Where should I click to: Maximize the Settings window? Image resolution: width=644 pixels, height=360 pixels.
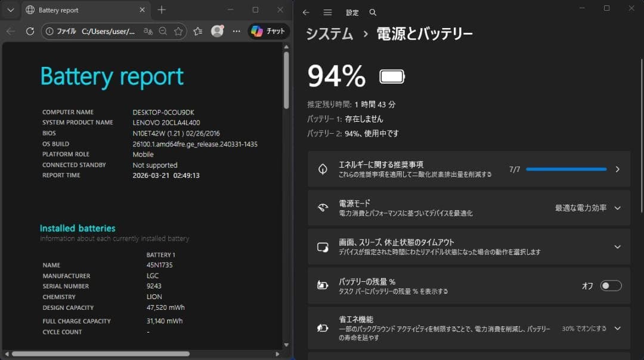606,8
